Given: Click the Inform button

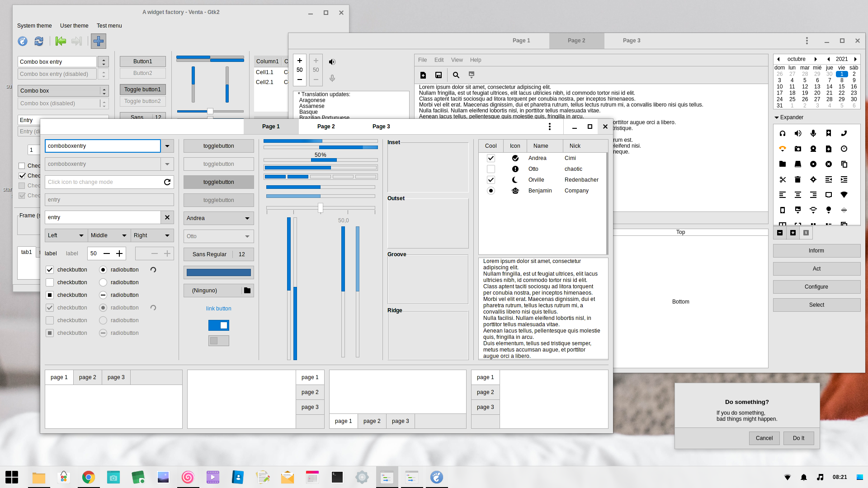Looking at the screenshot, I should (816, 251).
